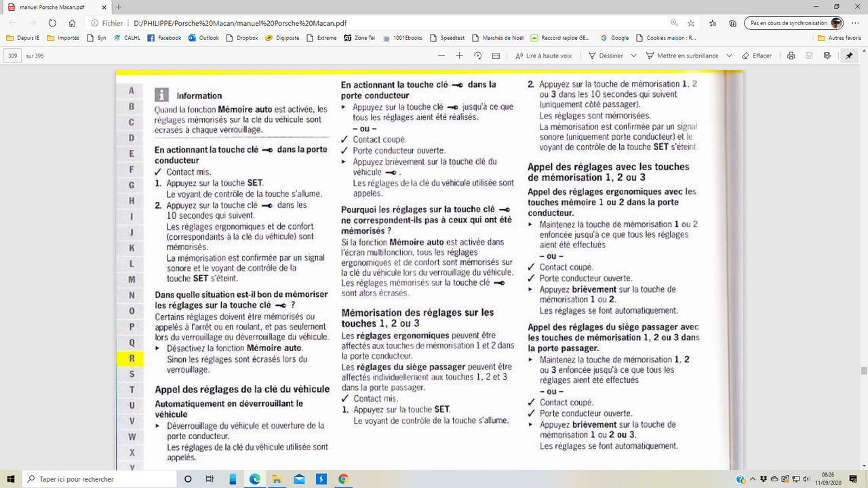Image resolution: width=868 pixels, height=488 pixels.
Task: Click the save PDF icon
Action: [810, 56]
